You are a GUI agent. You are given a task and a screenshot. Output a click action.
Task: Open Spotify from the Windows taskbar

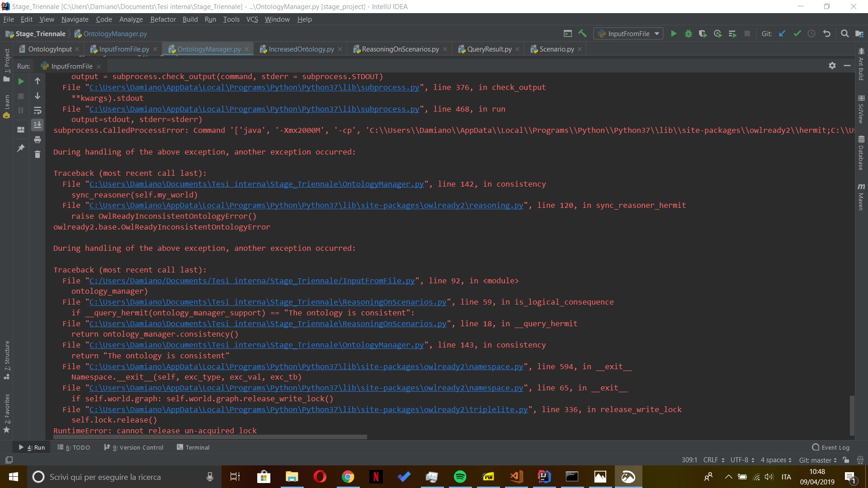point(460,477)
